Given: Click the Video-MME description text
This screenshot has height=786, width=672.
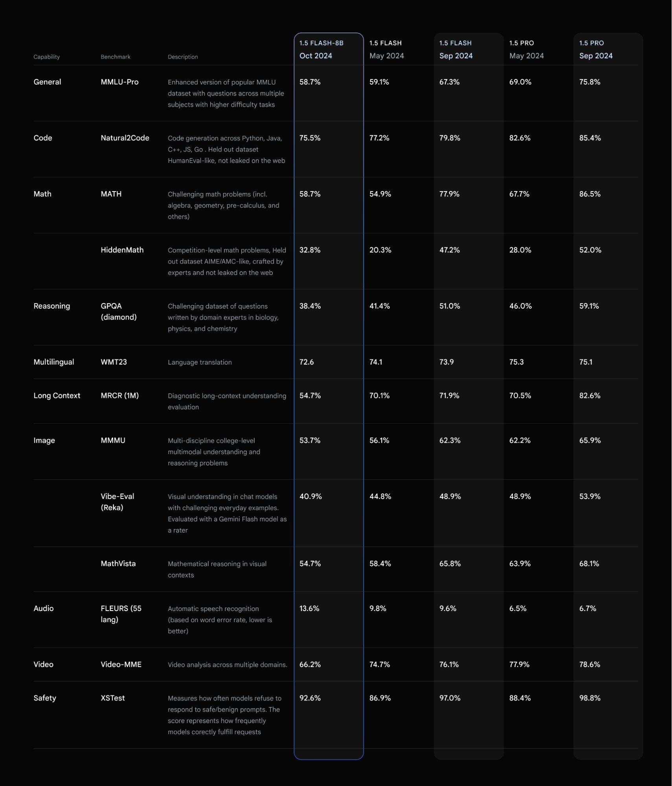Looking at the screenshot, I should 227,665.
